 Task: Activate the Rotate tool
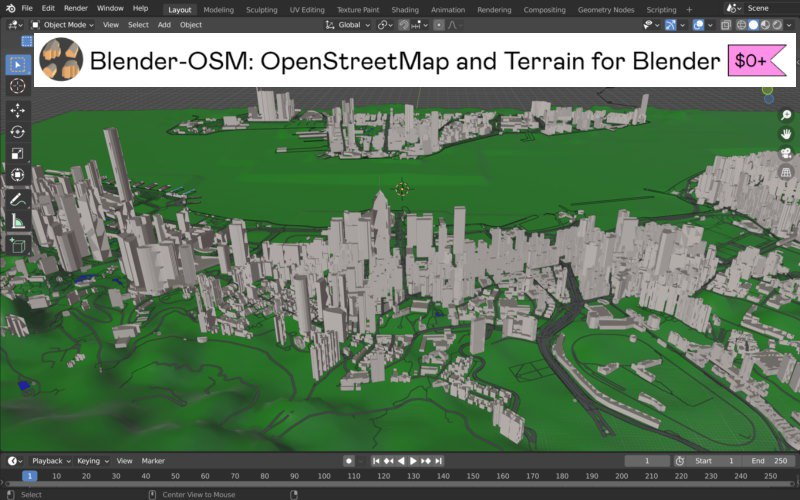[18, 132]
